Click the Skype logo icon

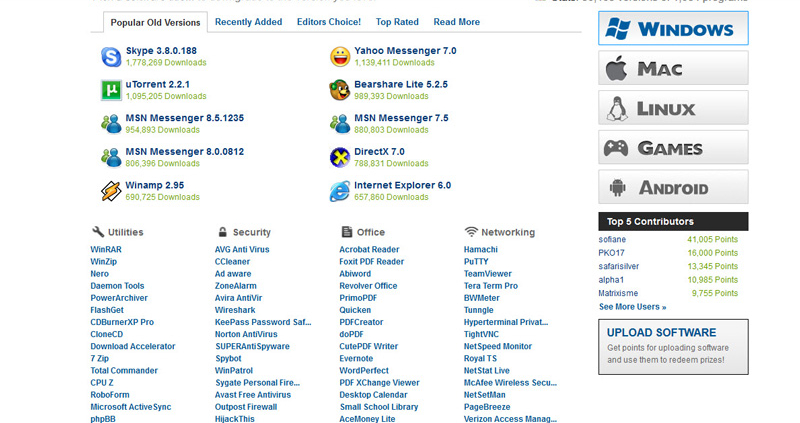111,57
